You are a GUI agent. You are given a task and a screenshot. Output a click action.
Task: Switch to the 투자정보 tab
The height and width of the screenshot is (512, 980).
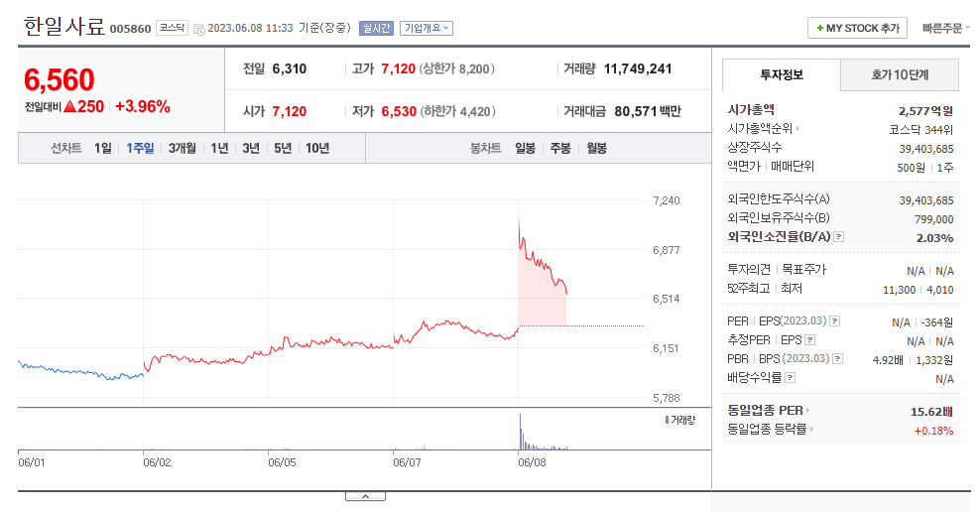[782, 75]
